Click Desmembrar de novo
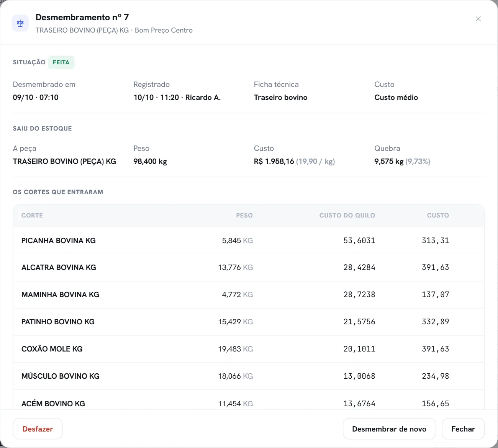 coord(389,429)
